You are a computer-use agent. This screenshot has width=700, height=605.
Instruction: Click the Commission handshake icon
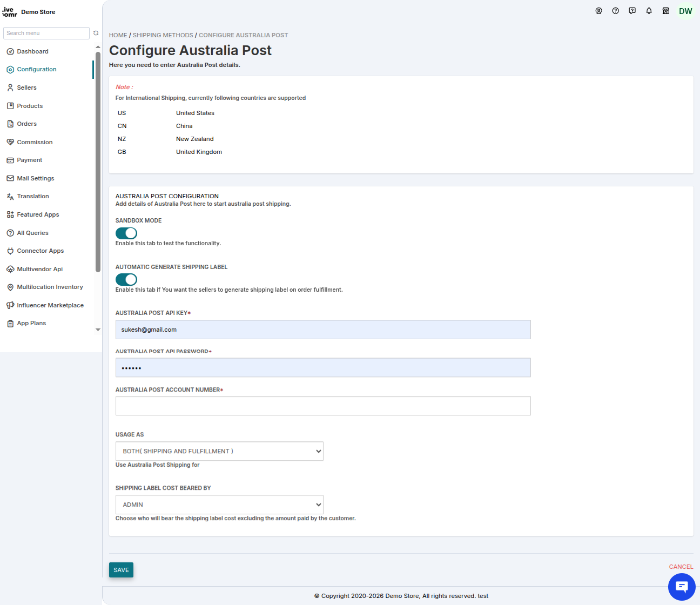[x=10, y=142]
